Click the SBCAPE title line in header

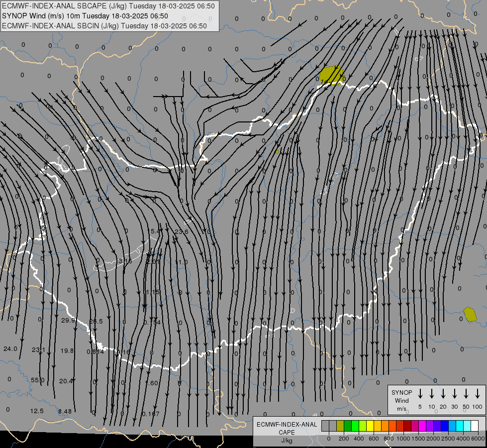coord(108,6)
